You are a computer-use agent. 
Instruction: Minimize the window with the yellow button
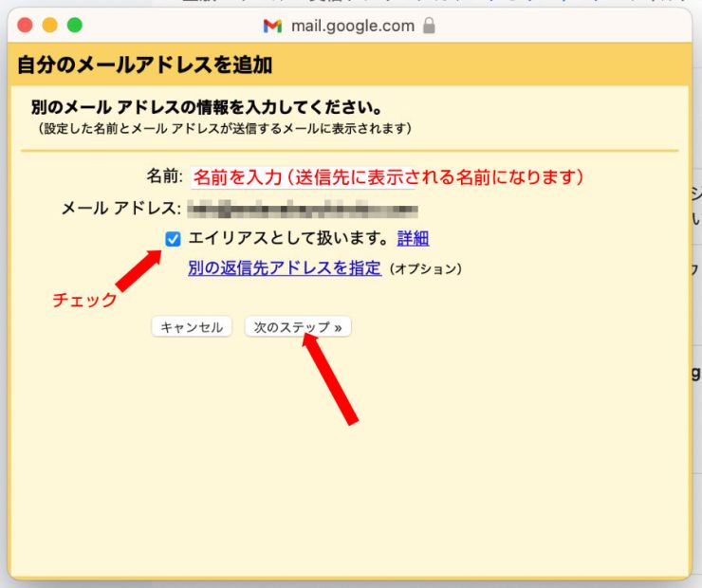coord(50,26)
